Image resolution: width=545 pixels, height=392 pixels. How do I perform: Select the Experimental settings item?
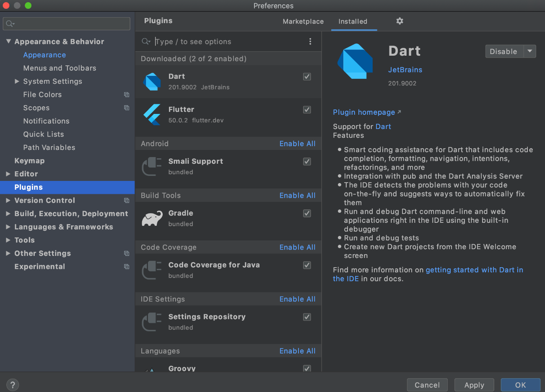click(x=39, y=267)
